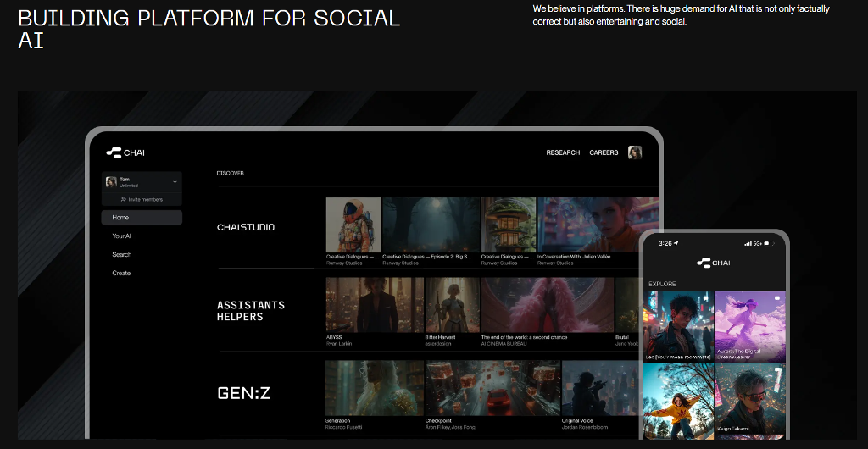The width and height of the screenshot is (868, 449).
Task: Open the astronaut Creative Dialogues thumbnail
Action: 353,224
